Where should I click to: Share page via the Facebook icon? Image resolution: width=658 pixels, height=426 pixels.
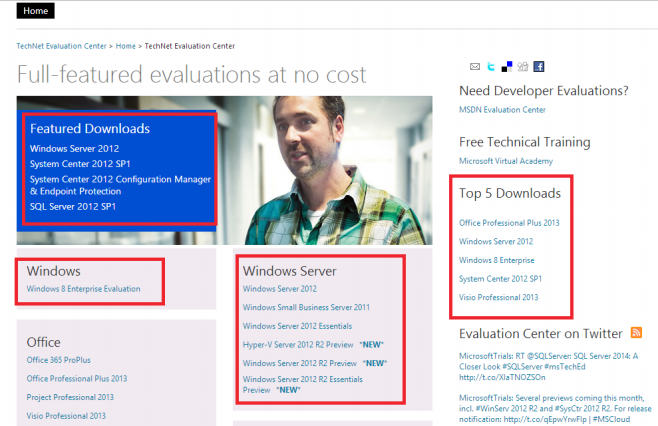539,67
